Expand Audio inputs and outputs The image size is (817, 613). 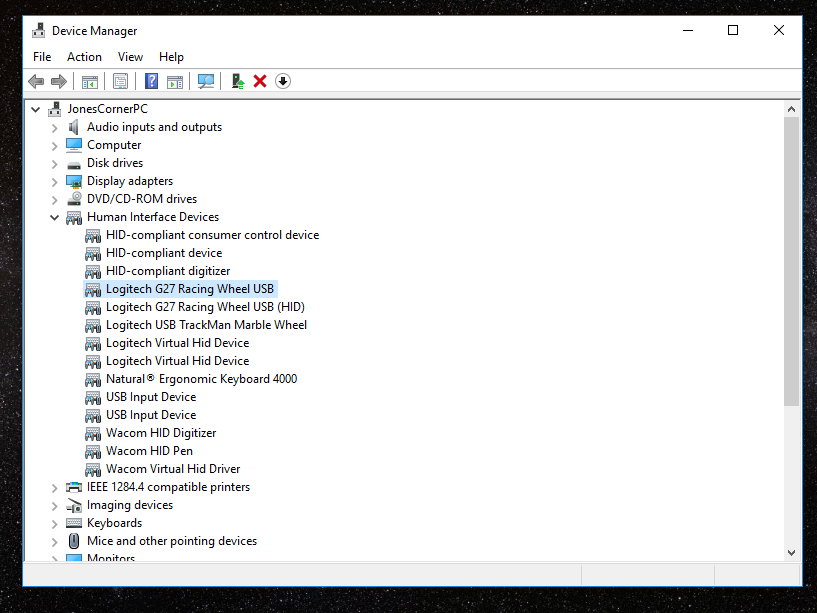point(54,128)
